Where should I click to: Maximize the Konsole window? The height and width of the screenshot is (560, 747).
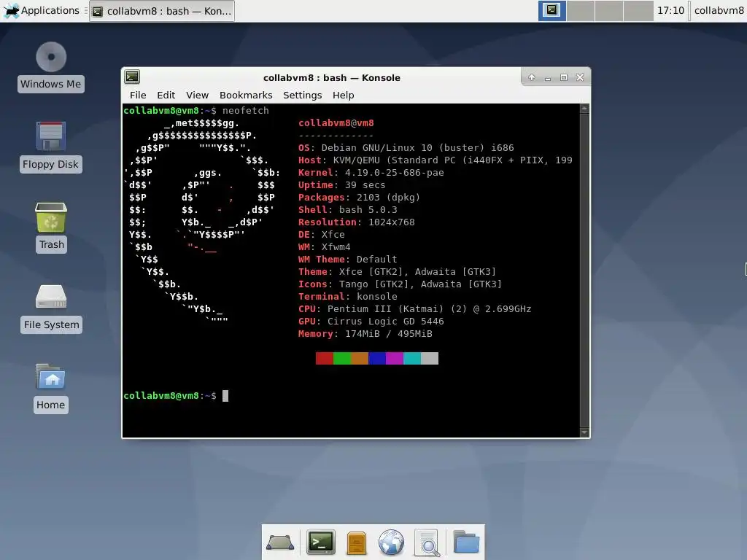564,77
